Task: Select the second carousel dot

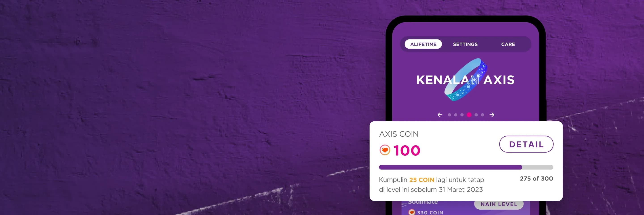Action: coord(455,115)
